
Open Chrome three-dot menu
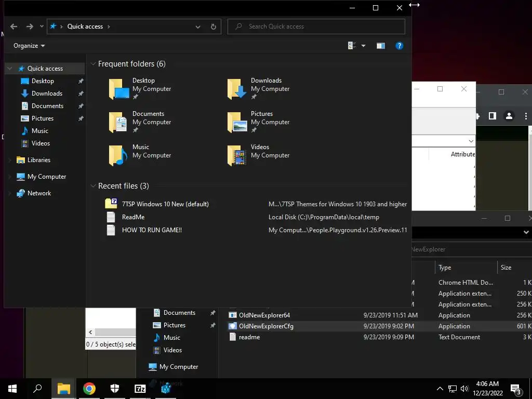click(x=526, y=116)
